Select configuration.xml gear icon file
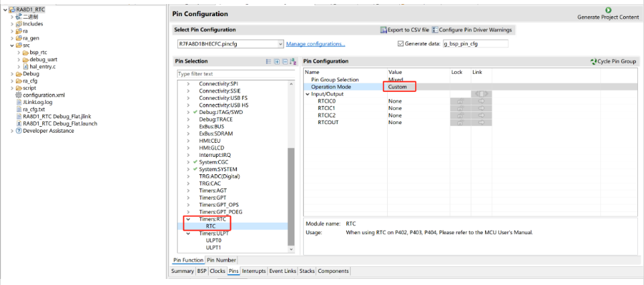The image size is (644, 285). (19, 95)
